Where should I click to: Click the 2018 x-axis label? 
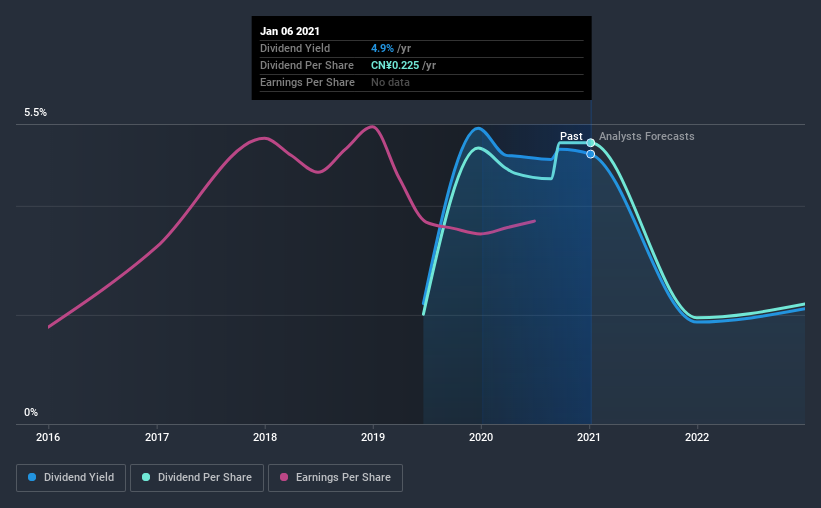tap(265, 437)
